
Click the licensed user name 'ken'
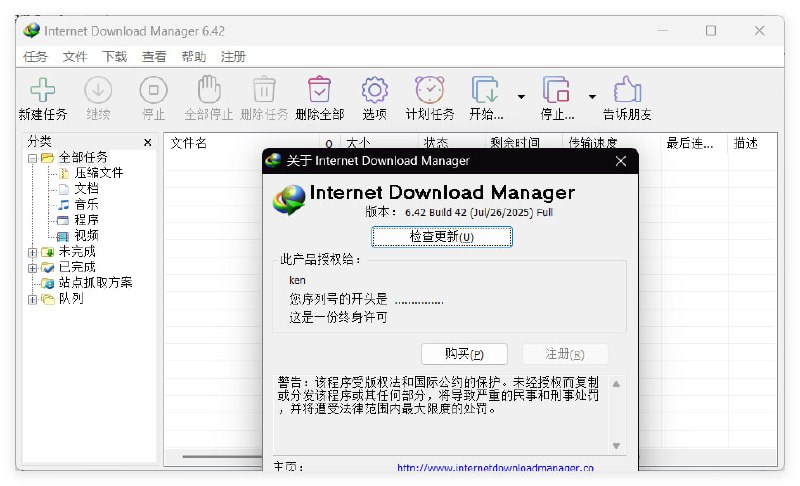pos(297,280)
